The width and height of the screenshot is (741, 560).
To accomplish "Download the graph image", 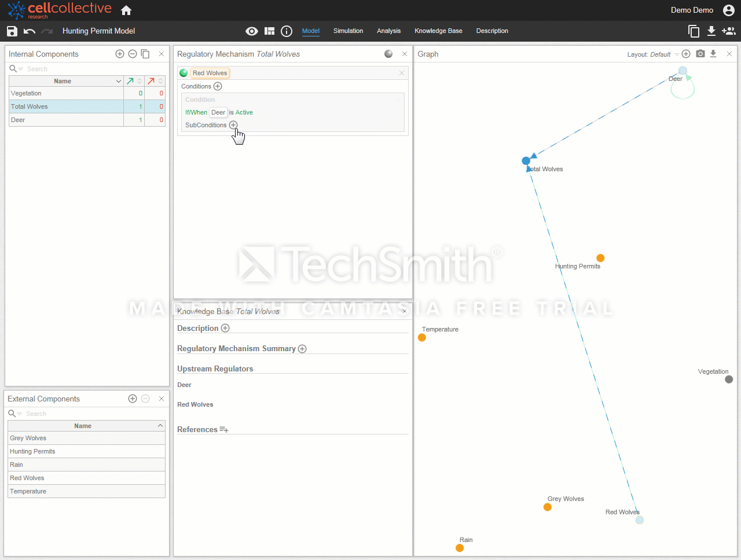I will pyautogui.click(x=713, y=54).
